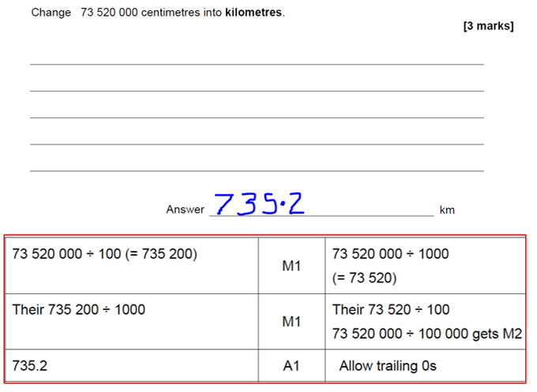Screen dimensions: 537x392
Task: Select the typed 735.2 in mark scheme table
Action: click(x=31, y=365)
